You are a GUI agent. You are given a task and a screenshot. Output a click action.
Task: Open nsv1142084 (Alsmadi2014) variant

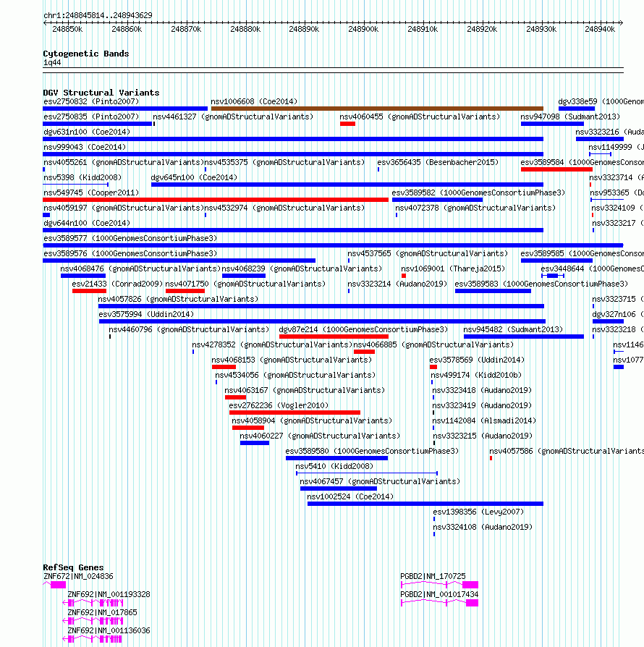coord(484,421)
